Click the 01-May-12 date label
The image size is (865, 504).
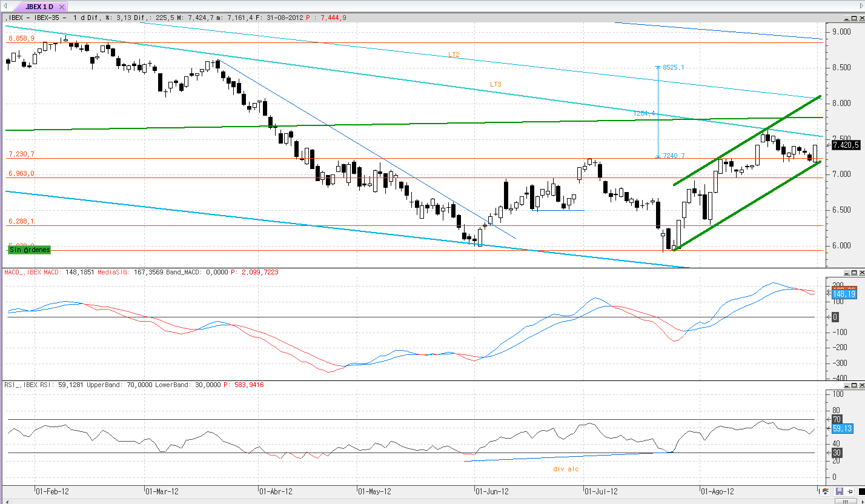coord(376,492)
